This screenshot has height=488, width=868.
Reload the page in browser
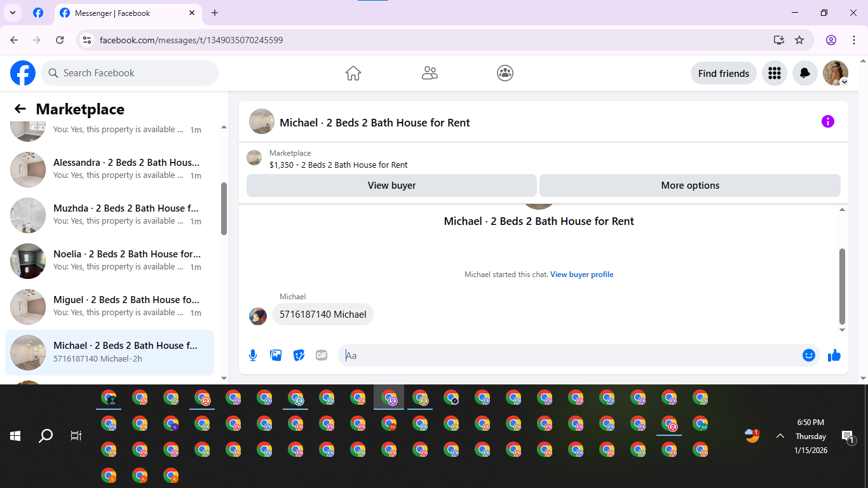[x=60, y=40]
